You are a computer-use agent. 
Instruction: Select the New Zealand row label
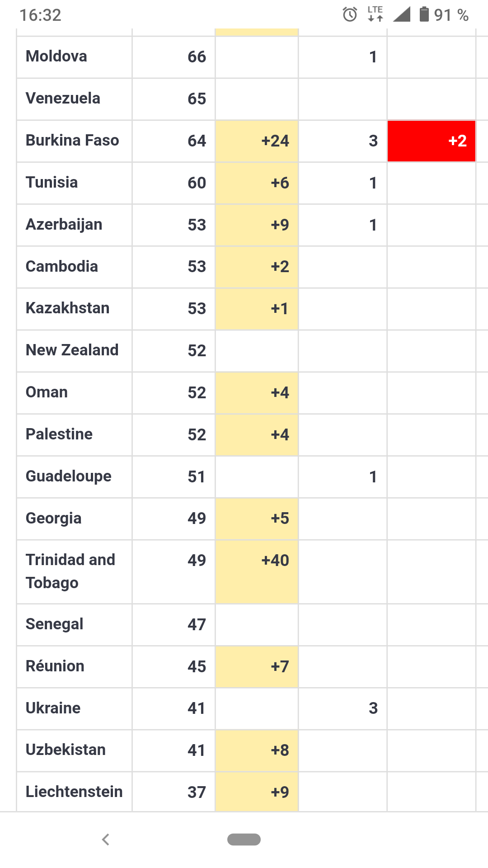click(72, 350)
